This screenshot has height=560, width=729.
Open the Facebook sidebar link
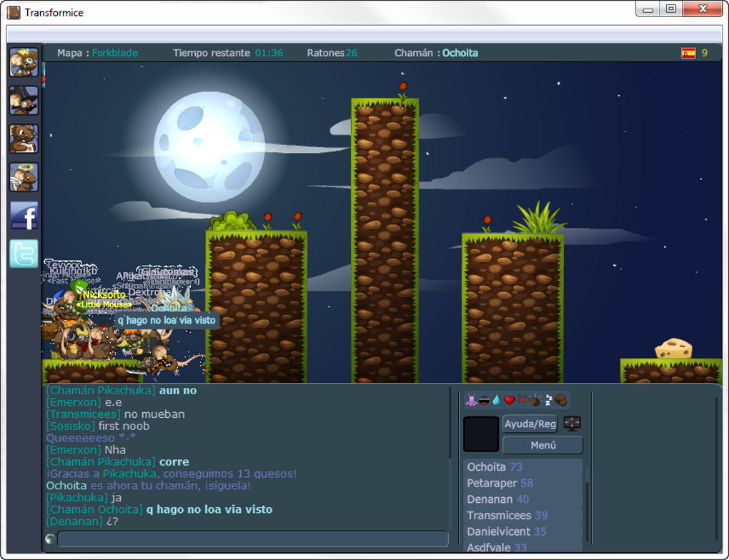(24, 215)
